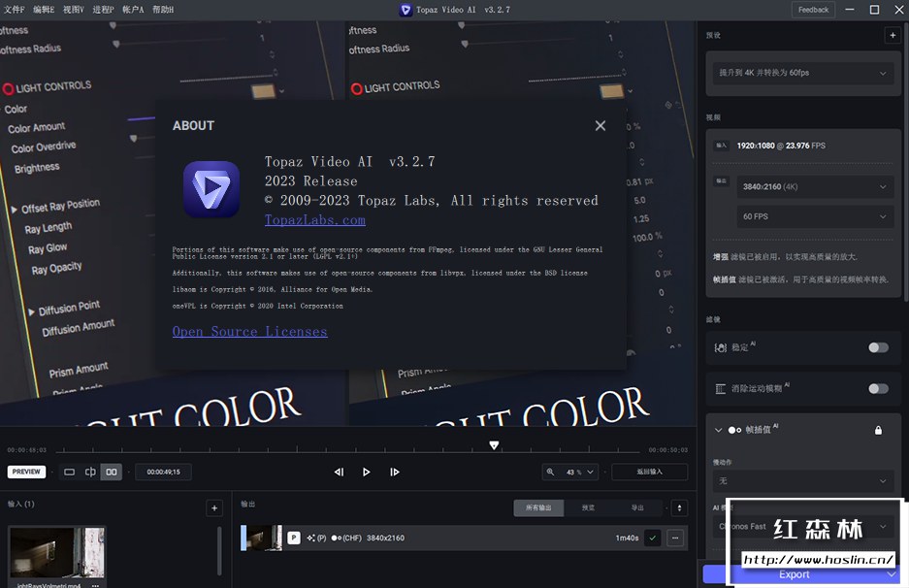Toggle the 消除运动模糊 switch
909x588 pixels.
[x=878, y=388]
